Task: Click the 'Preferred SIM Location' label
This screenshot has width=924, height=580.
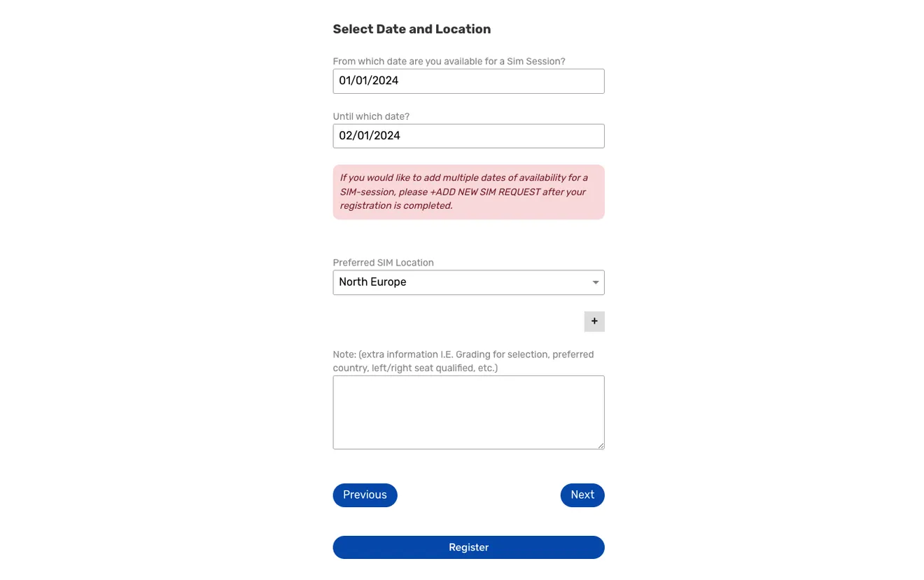Action: 383,263
